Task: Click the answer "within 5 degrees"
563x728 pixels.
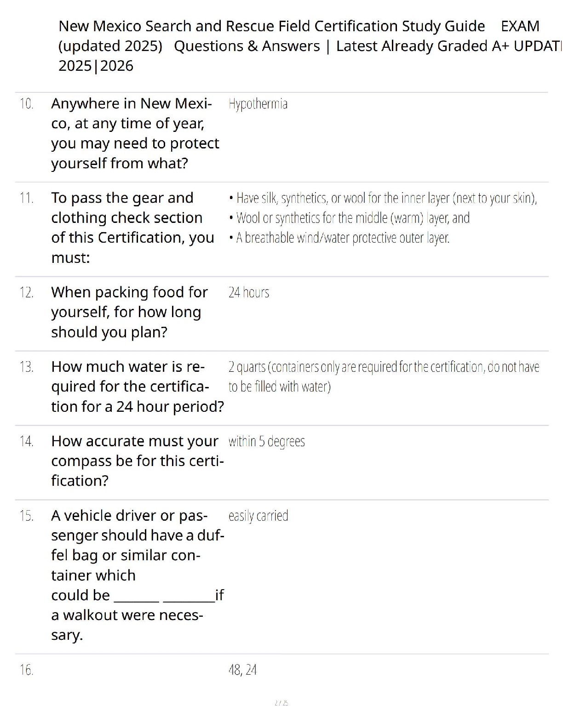Action: tap(266, 441)
